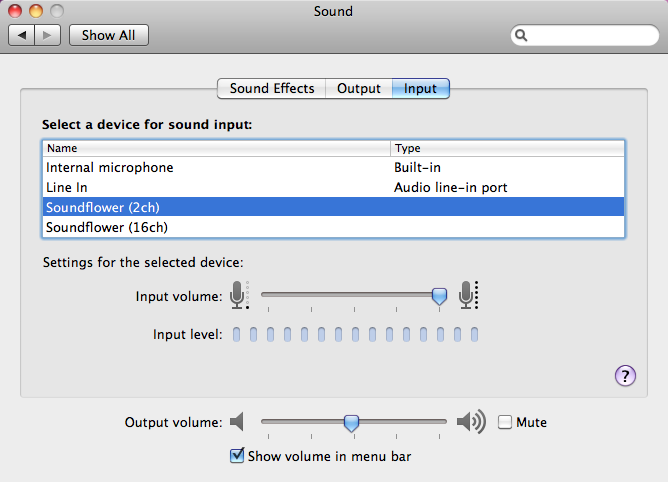The height and width of the screenshot is (482, 668).
Task: Switch to the Output tab
Action: (359, 89)
